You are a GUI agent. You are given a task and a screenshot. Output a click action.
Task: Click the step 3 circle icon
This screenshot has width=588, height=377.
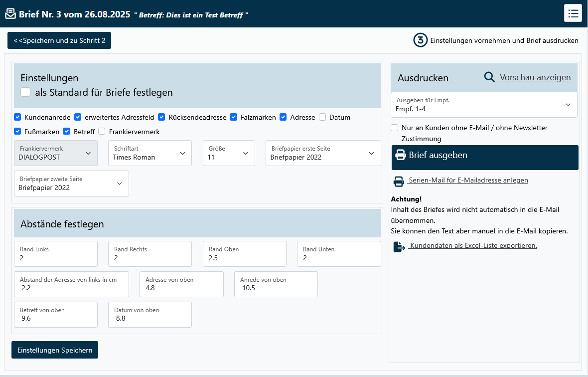pyautogui.click(x=421, y=40)
